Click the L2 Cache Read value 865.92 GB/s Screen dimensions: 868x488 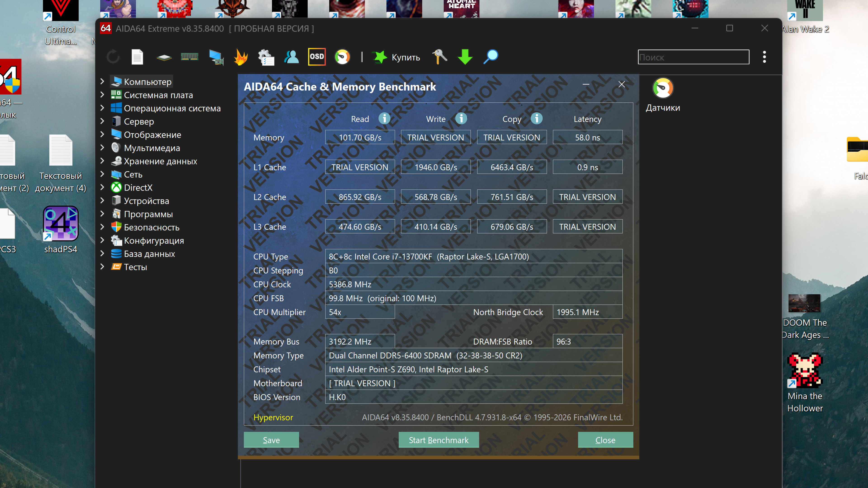(x=360, y=197)
